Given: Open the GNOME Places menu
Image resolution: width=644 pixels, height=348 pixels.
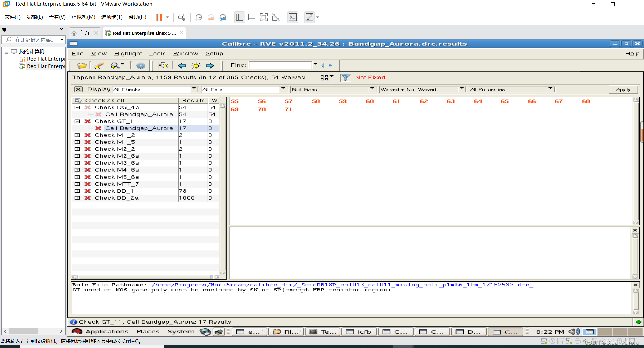Looking at the screenshot, I should [148, 332].
